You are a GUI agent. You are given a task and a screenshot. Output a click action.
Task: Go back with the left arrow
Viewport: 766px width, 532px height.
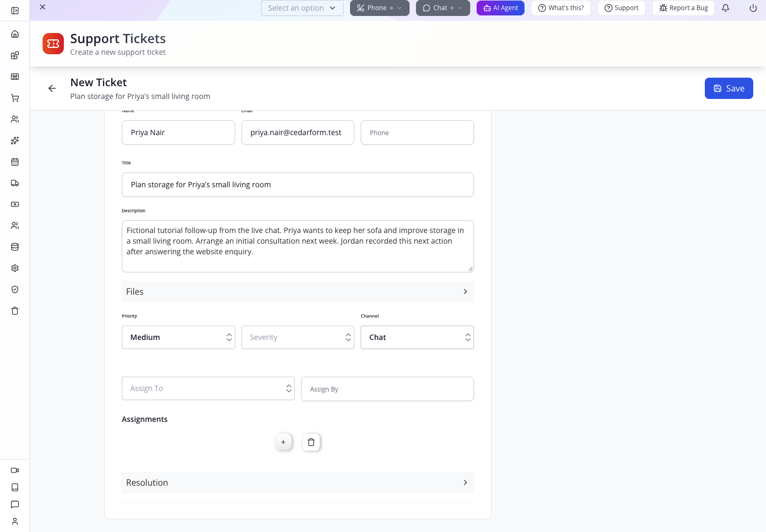[x=52, y=88]
